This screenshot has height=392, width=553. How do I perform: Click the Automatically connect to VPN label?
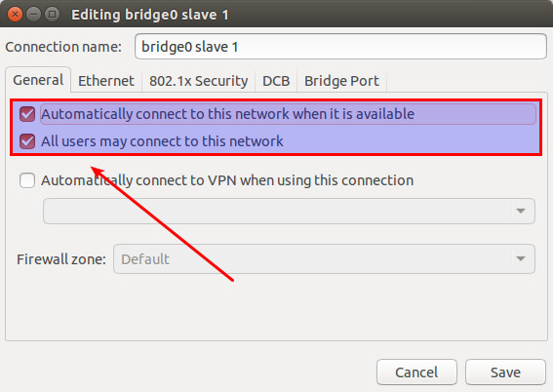(x=227, y=180)
